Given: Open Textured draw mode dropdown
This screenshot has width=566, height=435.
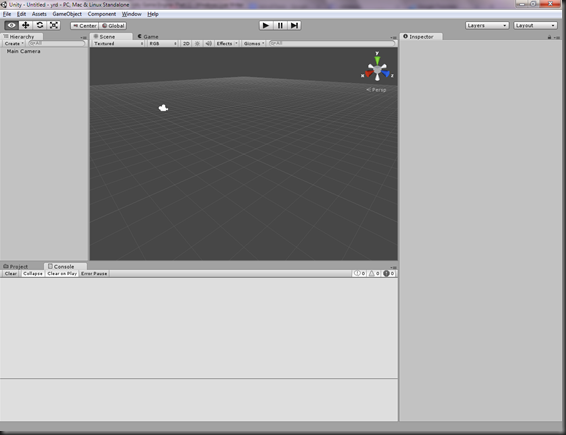Looking at the screenshot, I should (x=118, y=43).
